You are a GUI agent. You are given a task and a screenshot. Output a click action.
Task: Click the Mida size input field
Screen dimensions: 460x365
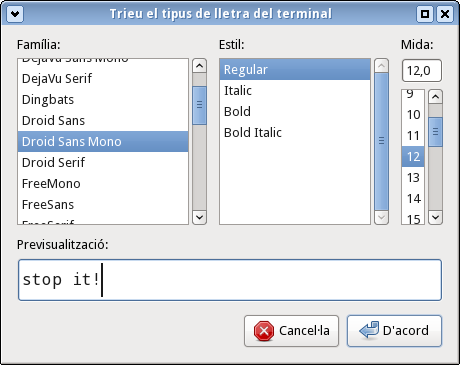coord(422,71)
